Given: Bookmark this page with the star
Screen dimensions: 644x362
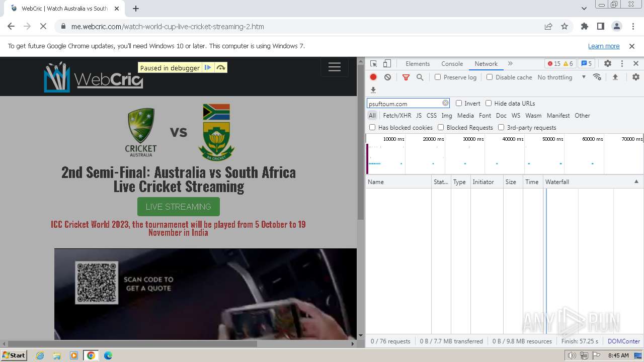Looking at the screenshot, I should point(565,27).
